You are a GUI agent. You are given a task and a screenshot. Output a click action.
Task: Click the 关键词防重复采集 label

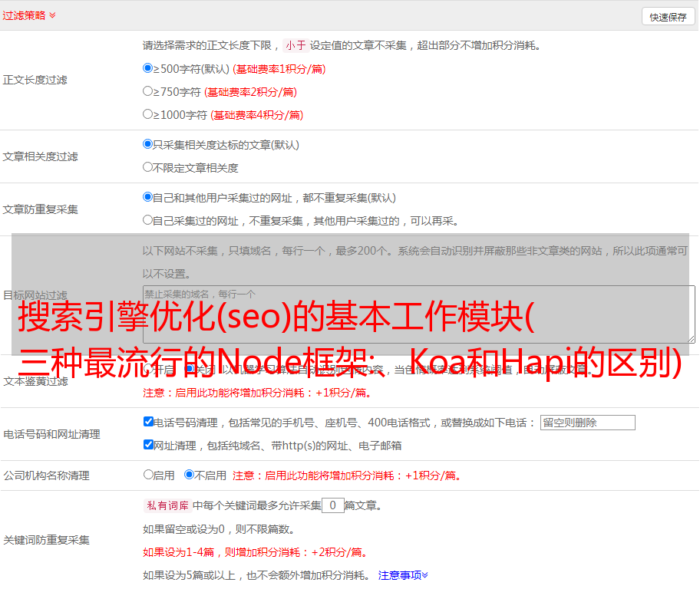(46, 540)
